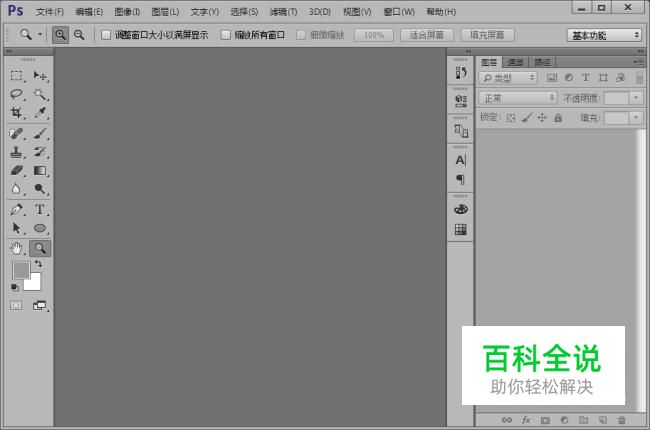Open the fill slider dropdown
This screenshot has width=650, height=430.
(x=636, y=118)
